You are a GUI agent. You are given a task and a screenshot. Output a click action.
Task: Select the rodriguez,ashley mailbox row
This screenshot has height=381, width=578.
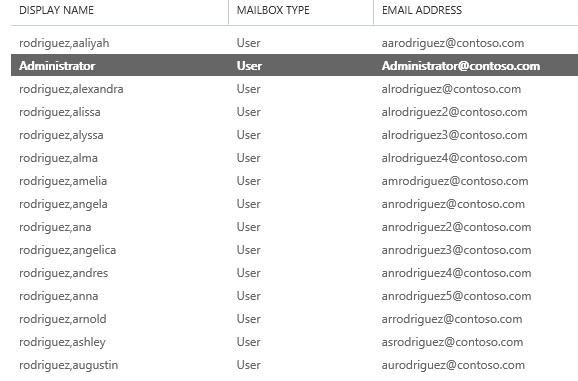coord(295,342)
